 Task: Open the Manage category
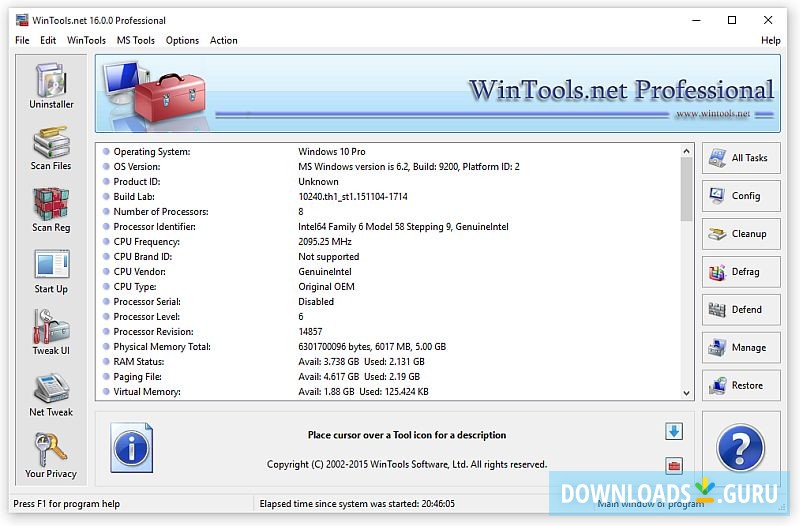pyautogui.click(x=741, y=347)
